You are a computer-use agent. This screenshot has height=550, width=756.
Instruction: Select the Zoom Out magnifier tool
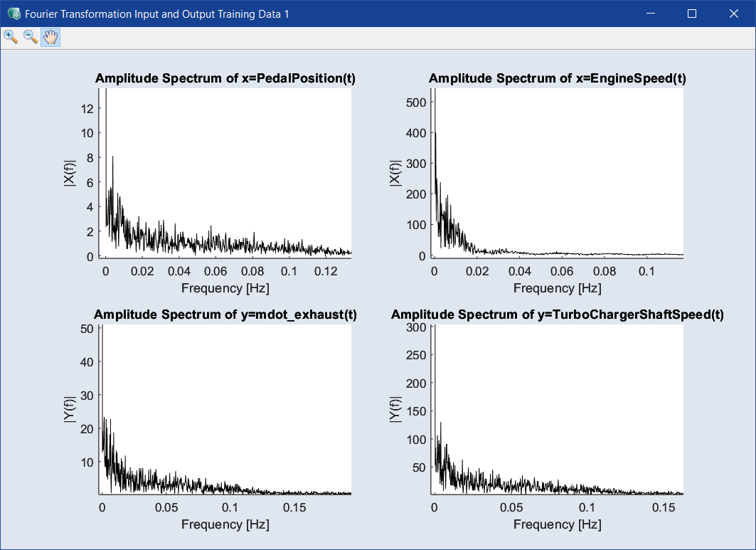[31, 37]
